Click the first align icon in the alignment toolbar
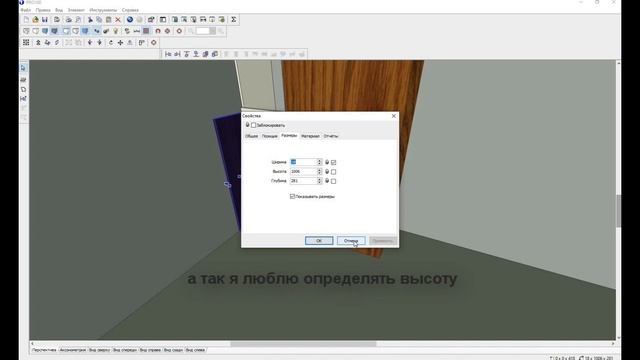 click(168, 54)
